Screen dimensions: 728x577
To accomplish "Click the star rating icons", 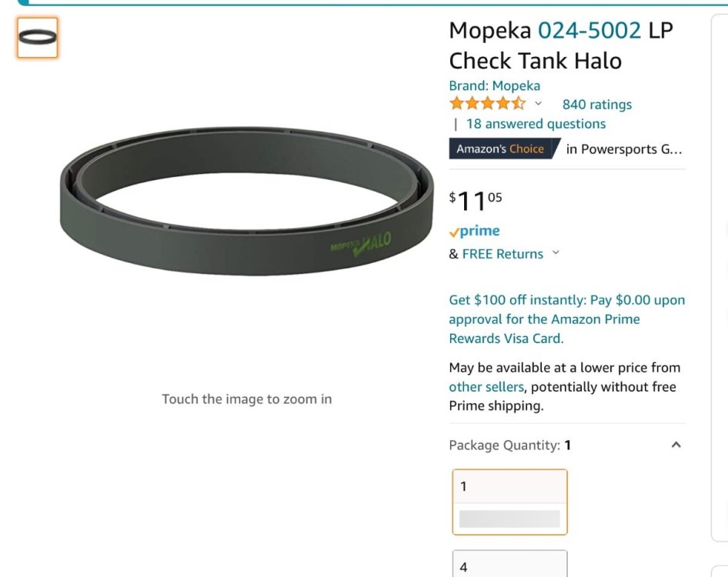I will point(487,104).
